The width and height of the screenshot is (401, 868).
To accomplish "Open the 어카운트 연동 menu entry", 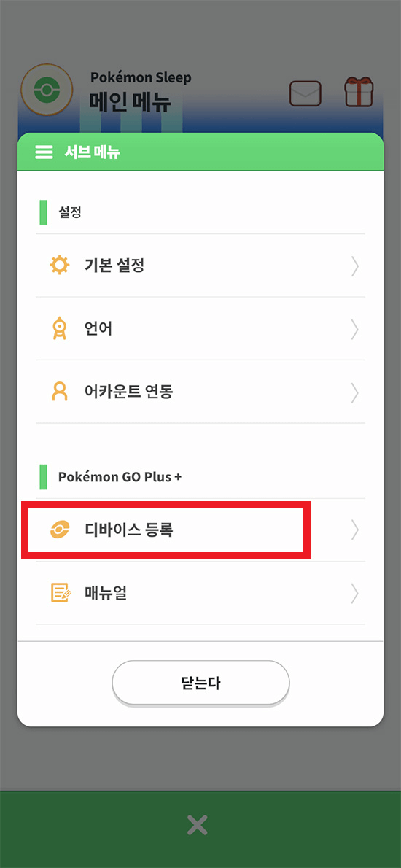I will pyautogui.click(x=200, y=392).
